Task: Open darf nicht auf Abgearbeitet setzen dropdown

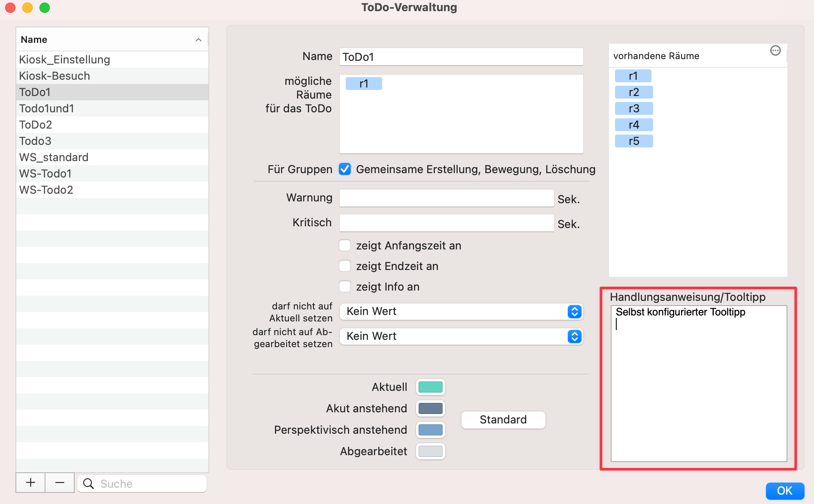Action: (461, 336)
